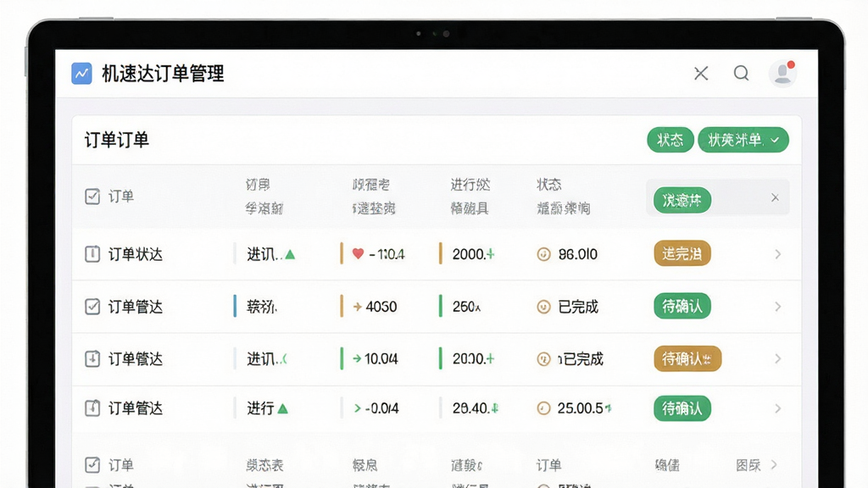Click green triangle beside 进行

(x=283, y=409)
